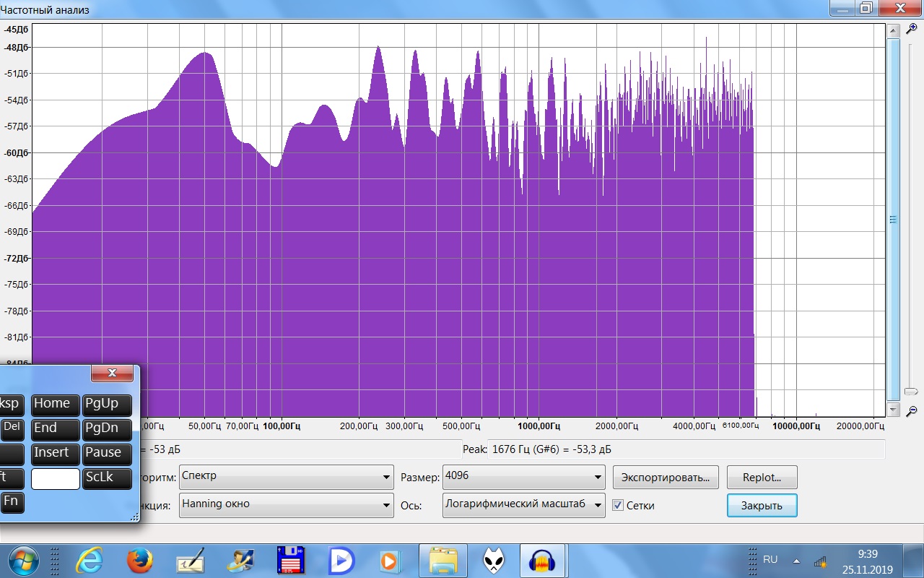The height and width of the screenshot is (578, 924).
Task: Open the blue floppy disk app on the taskbar
Action: [x=290, y=561]
